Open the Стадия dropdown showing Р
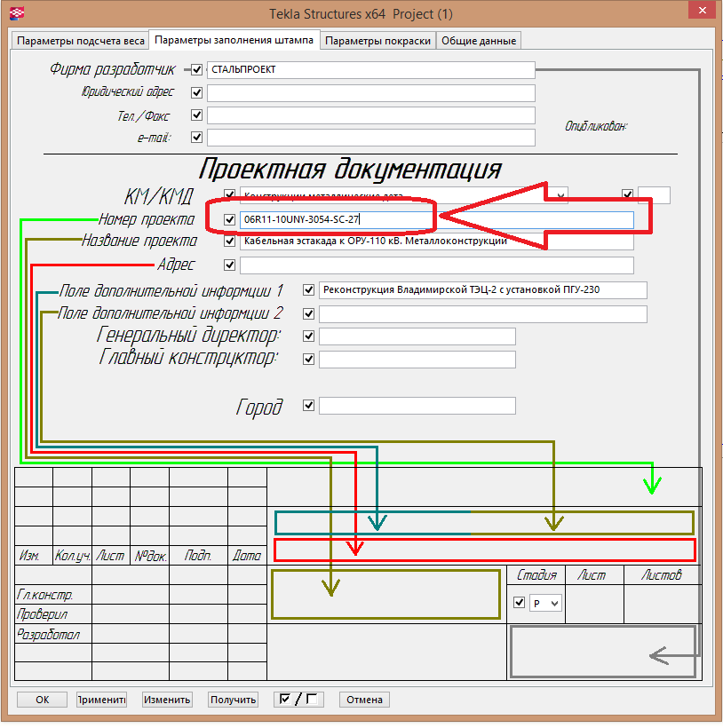This screenshot has width=723, height=728. tap(545, 603)
